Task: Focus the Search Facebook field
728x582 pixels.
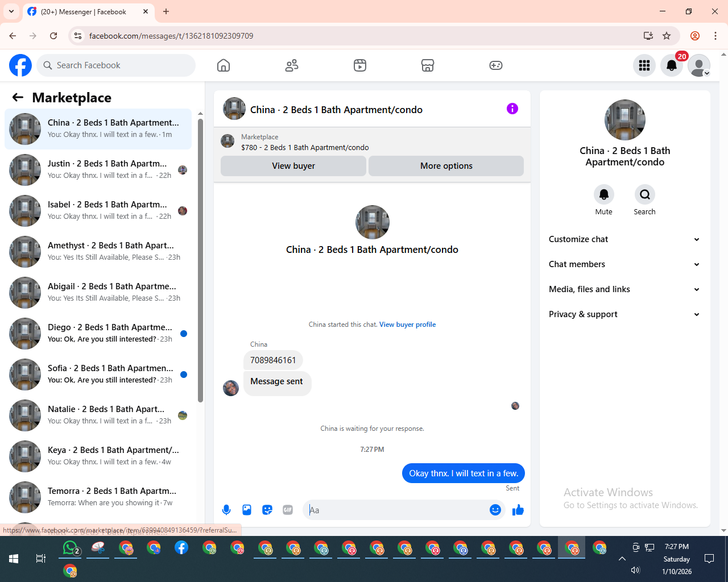Action: 116,65
